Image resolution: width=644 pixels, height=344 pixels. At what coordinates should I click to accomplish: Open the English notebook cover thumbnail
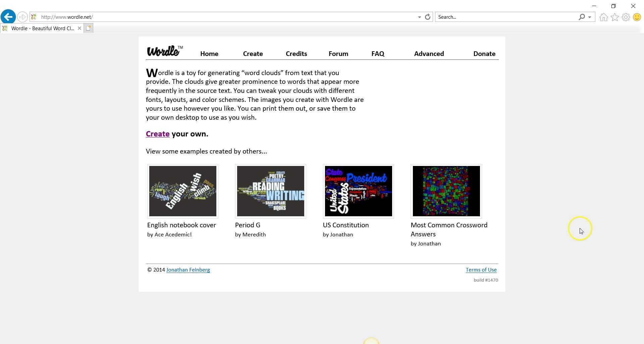[x=183, y=191]
